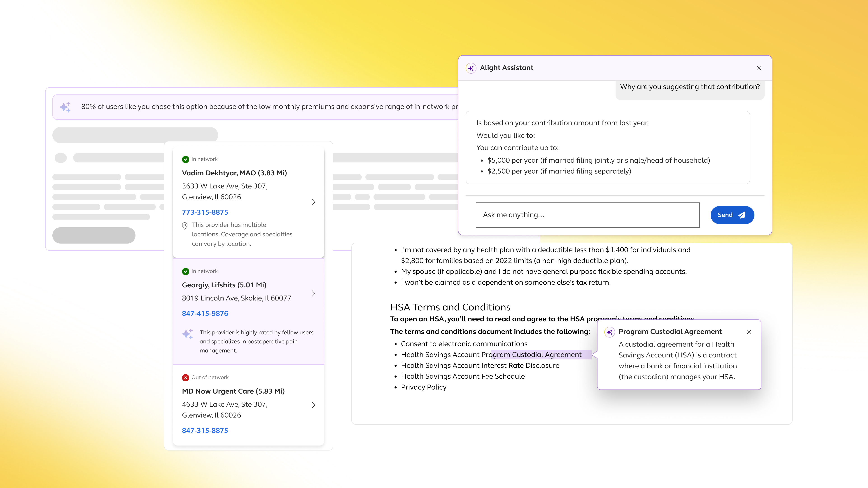
Task: Click green In network check for Georgiy Lifshits
Action: [185, 272]
